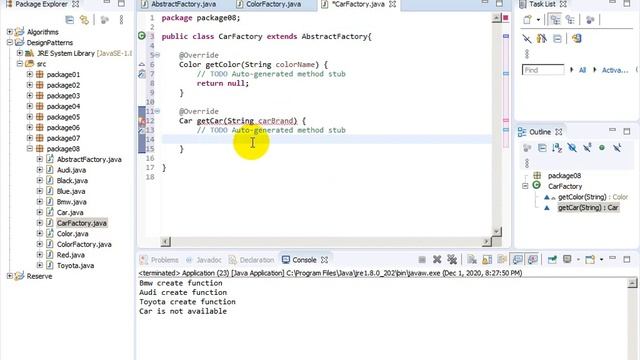The height and width of the screenshot is (360, 640).
Task: Fold getColor method at line 5
Action: (x=158, y=55)
